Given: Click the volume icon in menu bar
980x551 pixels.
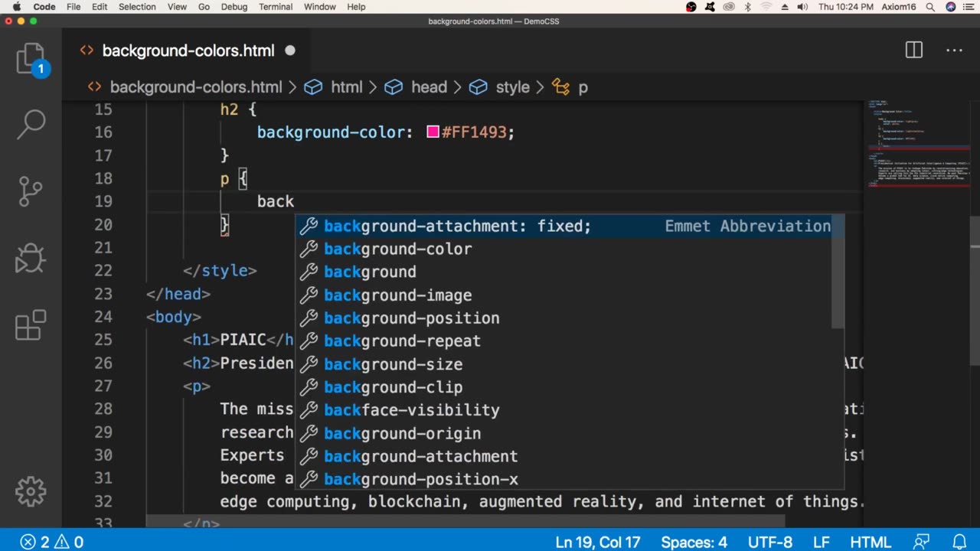Looking at the screenshot, I should tap(802, 7).
